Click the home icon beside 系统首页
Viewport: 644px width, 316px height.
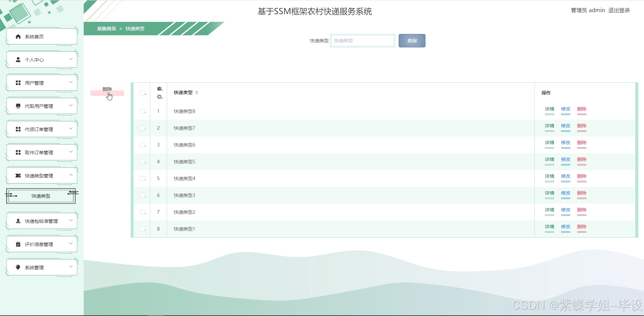[18, 36]
